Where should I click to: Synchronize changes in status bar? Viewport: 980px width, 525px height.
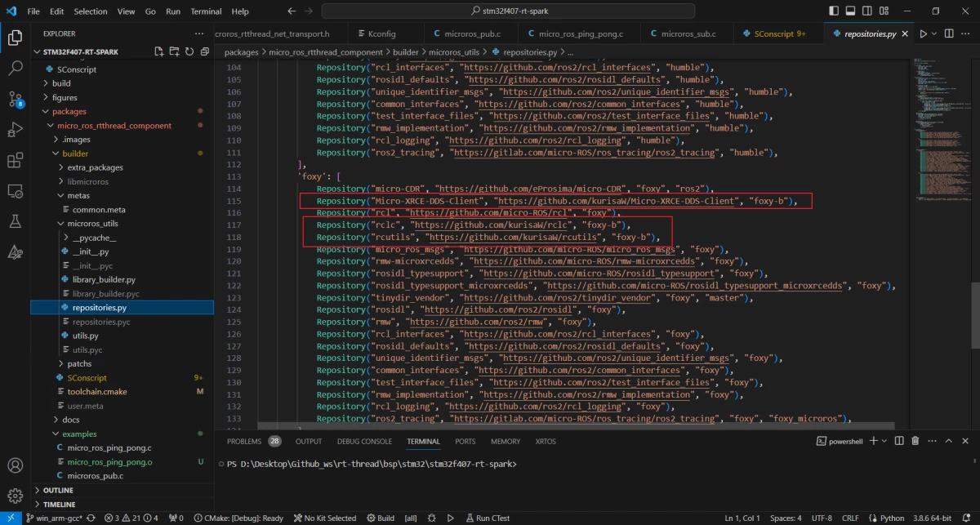click(91, 518)
